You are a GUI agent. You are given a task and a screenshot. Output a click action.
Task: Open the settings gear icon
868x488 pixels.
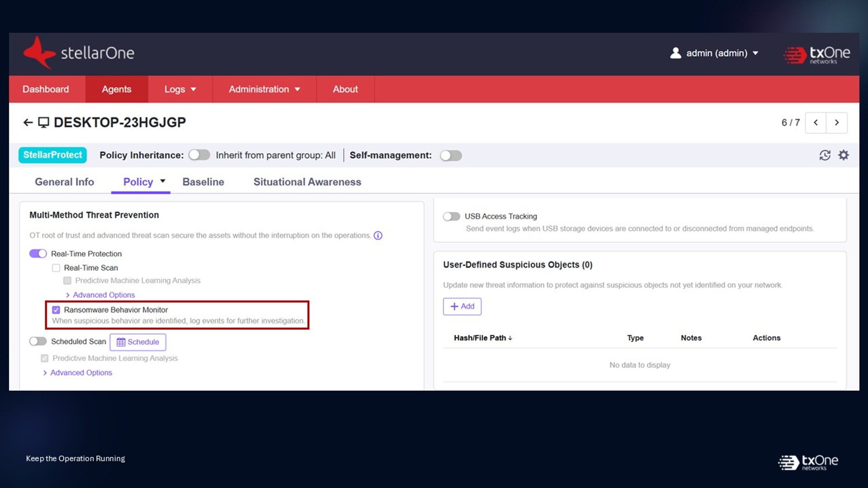click(844, 155)
